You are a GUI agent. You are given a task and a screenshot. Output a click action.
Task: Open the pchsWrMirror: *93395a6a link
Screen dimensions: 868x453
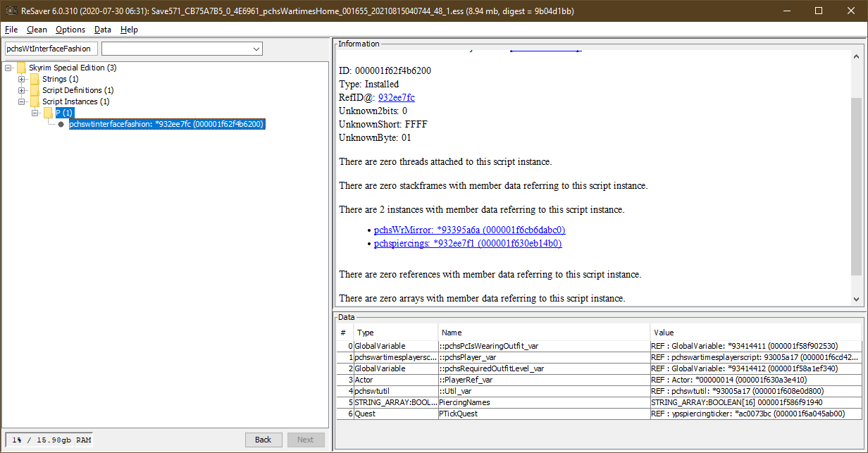470,230
